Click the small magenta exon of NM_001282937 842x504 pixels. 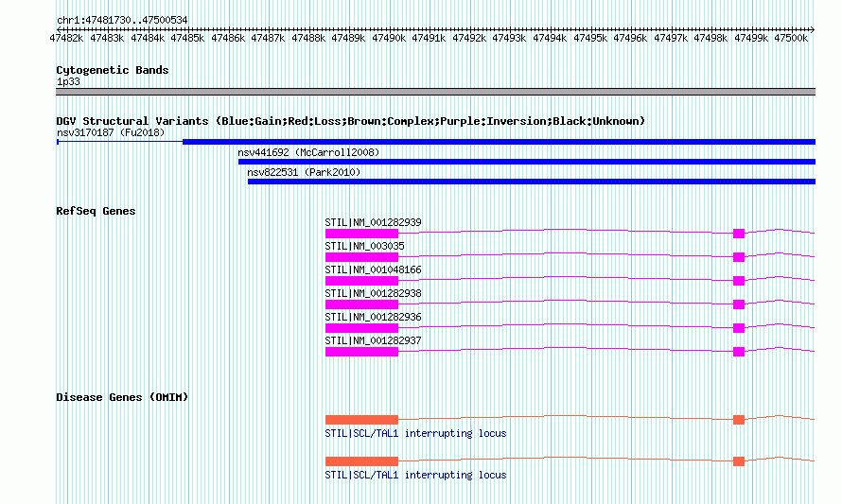(x=739, y=352)
